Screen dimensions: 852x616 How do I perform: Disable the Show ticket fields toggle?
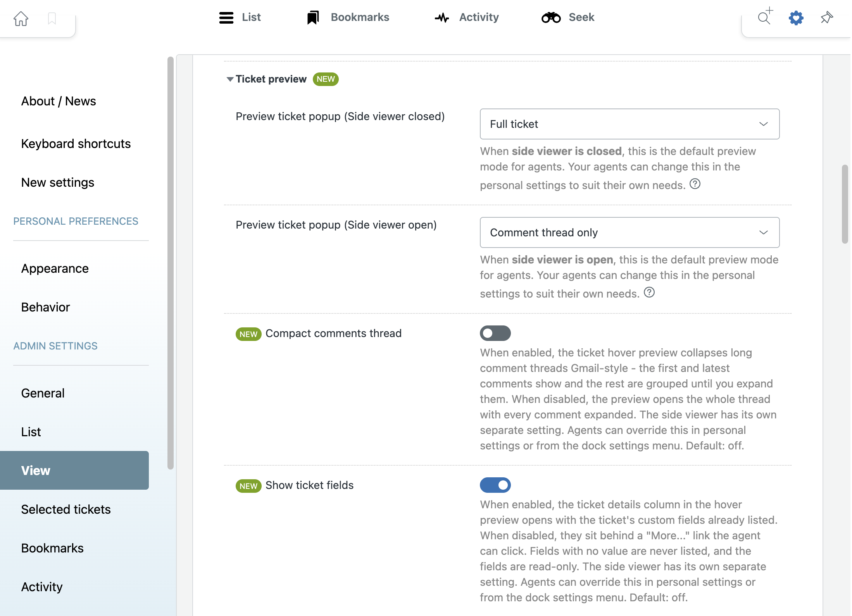[x=495, y=485]
